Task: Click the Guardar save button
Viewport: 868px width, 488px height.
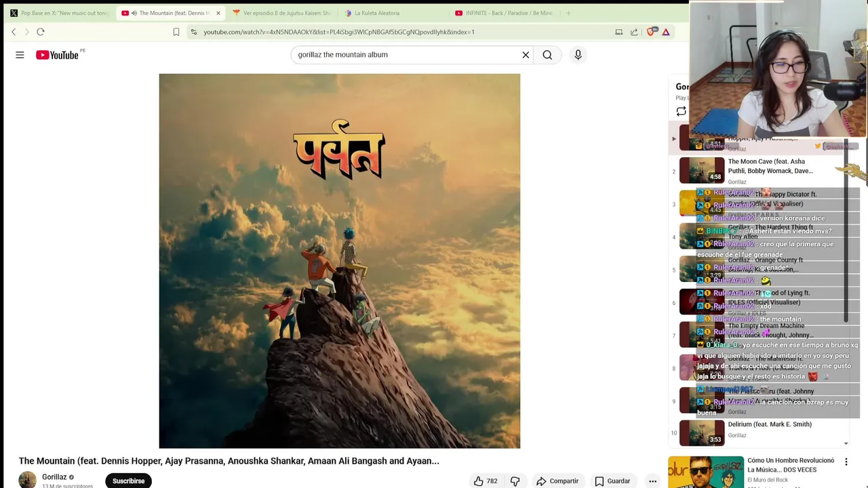Action: pos(612,481)
